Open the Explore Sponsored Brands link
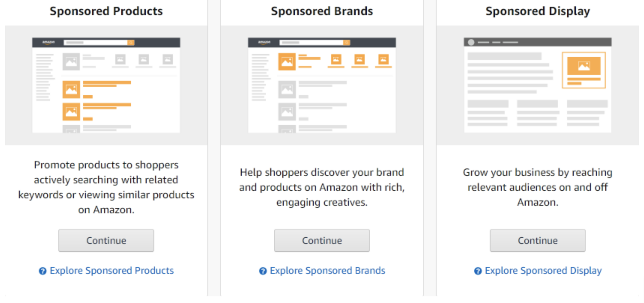The image size is (644, 303). 327,271
